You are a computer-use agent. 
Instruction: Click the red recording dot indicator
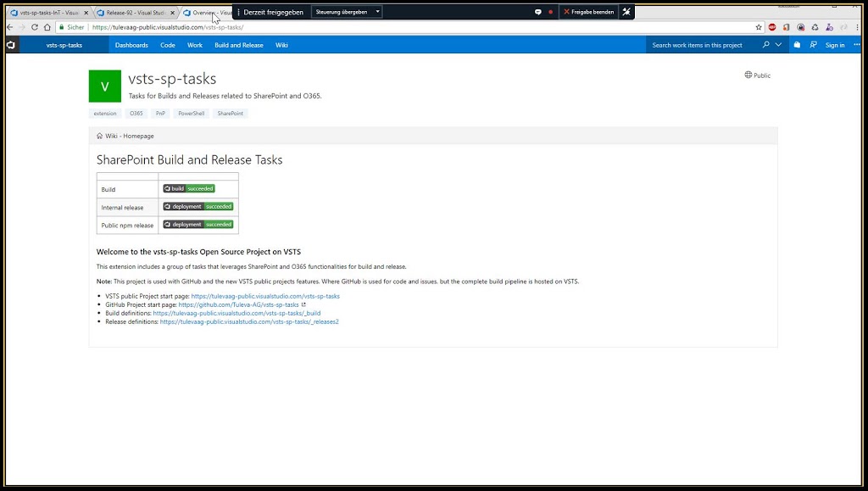(x=550, y=12)
